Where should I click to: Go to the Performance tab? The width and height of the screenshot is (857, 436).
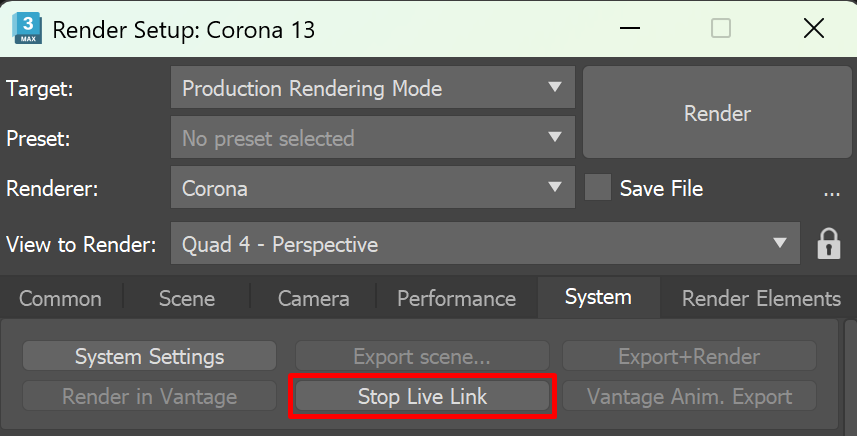pos(456,298)
